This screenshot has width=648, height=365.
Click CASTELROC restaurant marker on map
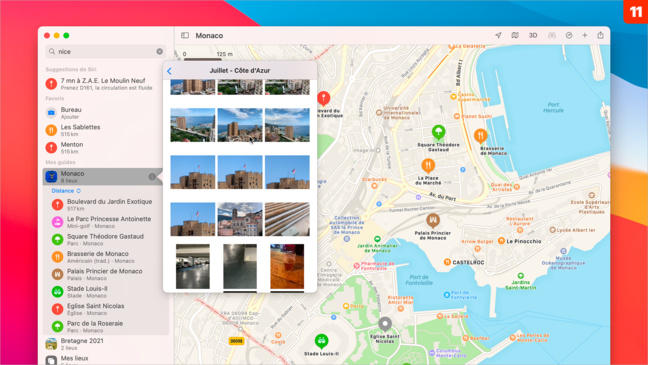click(447, 262)
